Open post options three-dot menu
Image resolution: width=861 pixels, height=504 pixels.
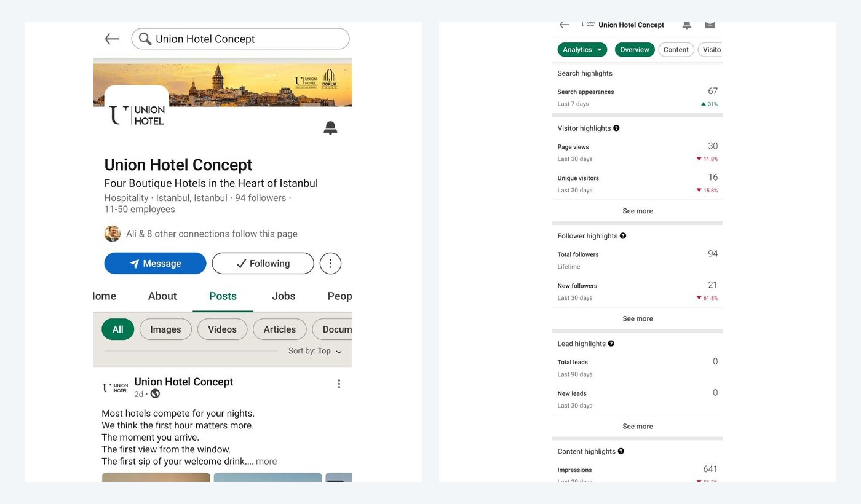tap(339, 384)
